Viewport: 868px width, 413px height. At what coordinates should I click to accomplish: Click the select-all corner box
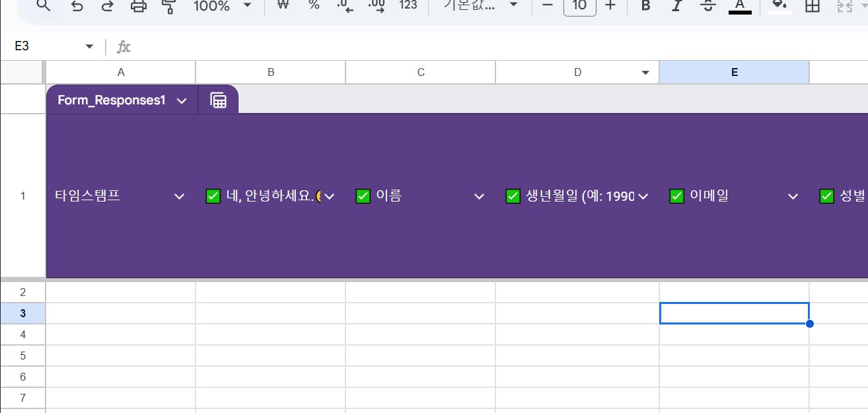22,73
